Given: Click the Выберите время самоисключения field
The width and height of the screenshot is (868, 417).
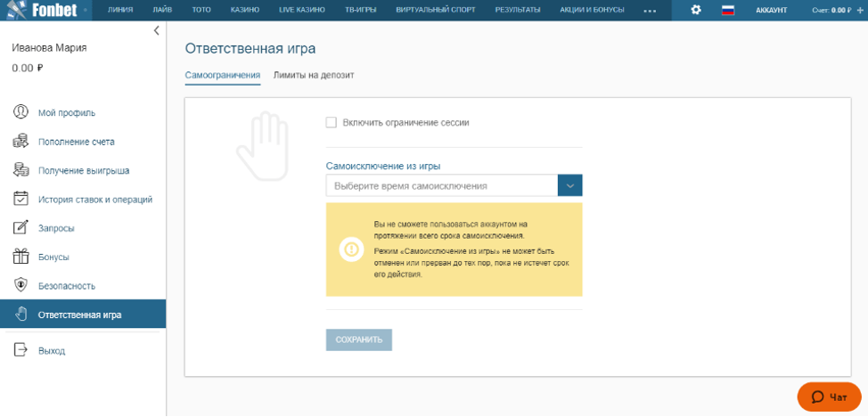Looking at the screenshot, I should (441, 185).
